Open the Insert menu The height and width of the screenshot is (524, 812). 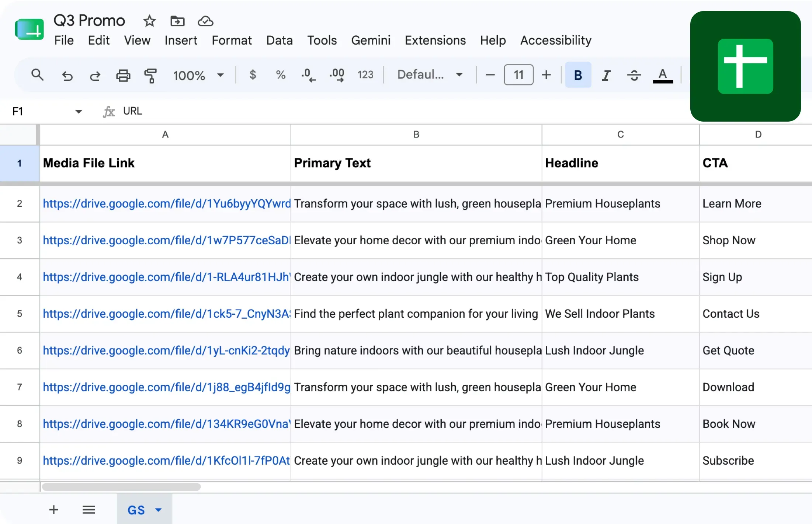pos(181,40)
